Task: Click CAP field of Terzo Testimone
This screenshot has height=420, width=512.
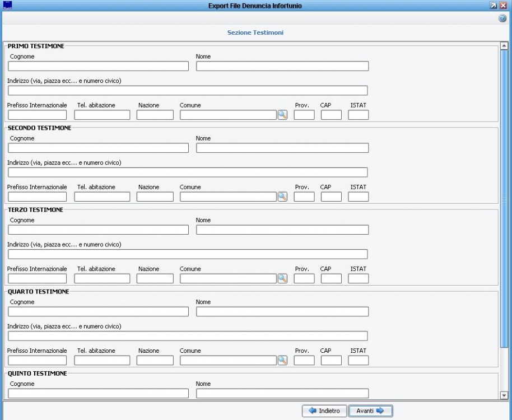Action: (331, 278)
